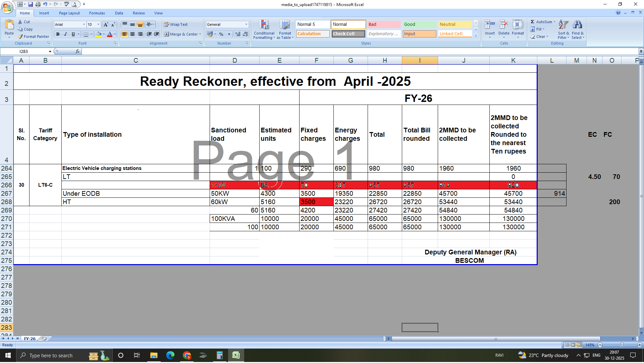
Task: Click the yellow fill color bucket
Action: click(99, 34)
